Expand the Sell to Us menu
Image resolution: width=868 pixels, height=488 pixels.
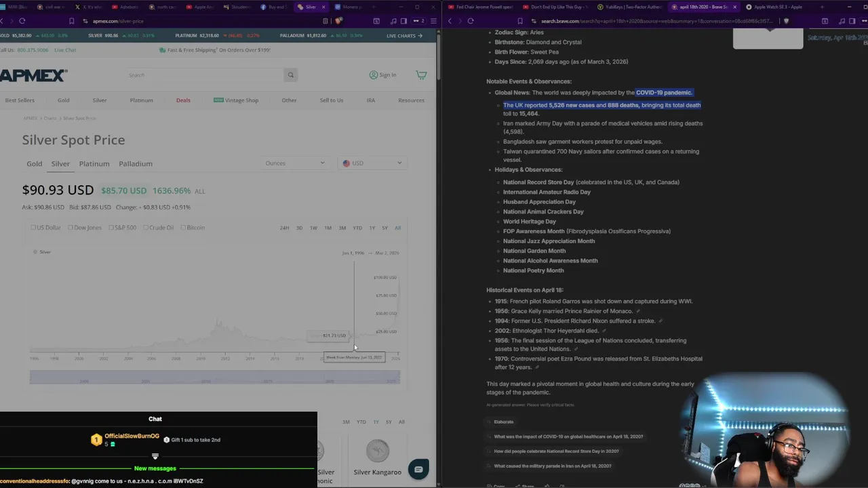(x=332, y=100)
